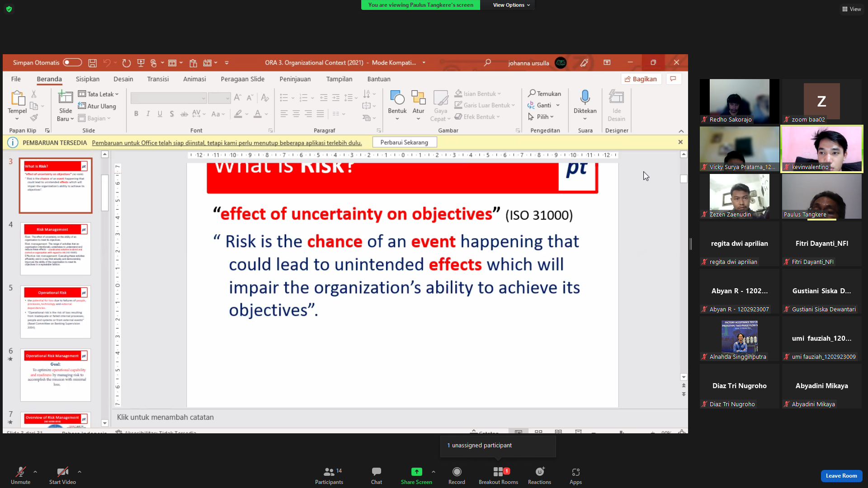Click the clear formatting icon
The image size is (868, 488).
265,98
